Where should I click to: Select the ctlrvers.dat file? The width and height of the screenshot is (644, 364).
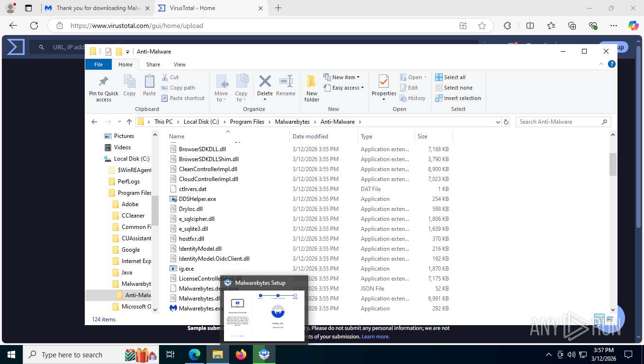tap(193, 189)
